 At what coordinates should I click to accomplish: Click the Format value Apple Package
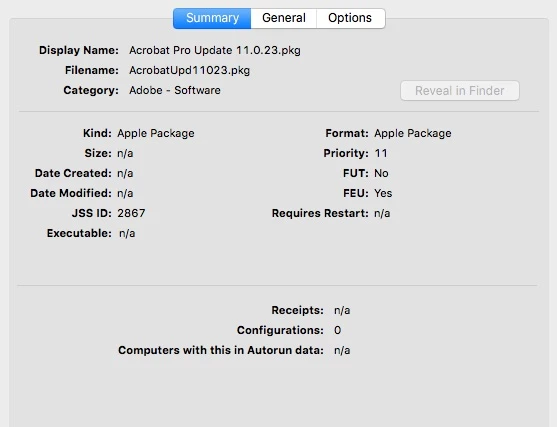click(413, 133)
